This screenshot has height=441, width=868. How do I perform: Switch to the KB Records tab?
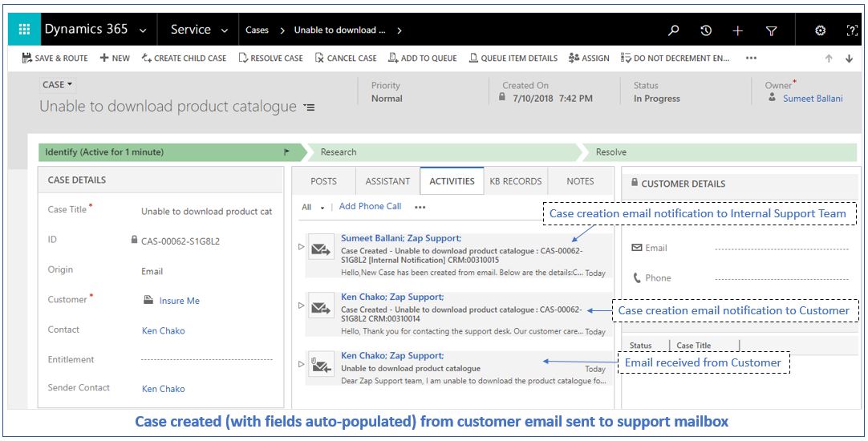[515, 181]
